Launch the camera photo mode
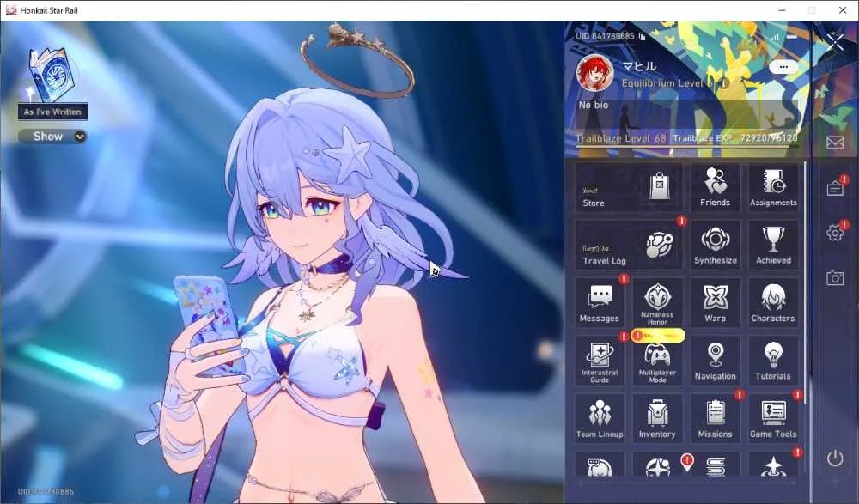The height and width of the screenshot is (504, 859). tap(835, 277)
